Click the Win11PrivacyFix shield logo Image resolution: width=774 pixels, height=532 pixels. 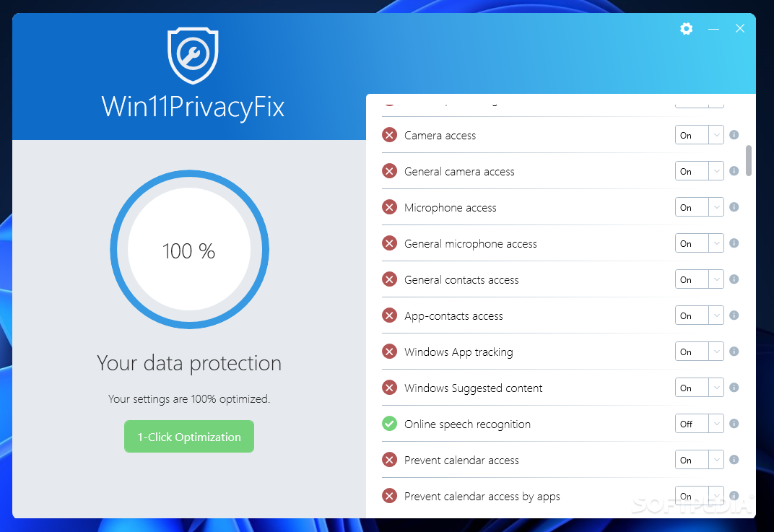(x=193, y=56)
